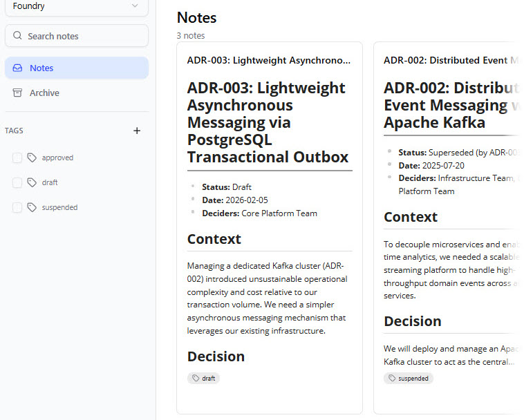
Task: Click 'Status: Draft' in ADR-003 card
Action: click(227, 187)
